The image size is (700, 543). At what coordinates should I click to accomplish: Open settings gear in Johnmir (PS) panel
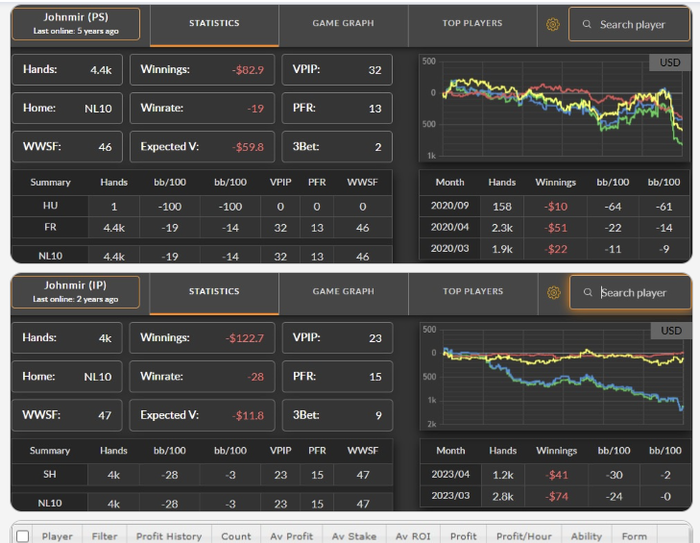[x=553, y=25]
